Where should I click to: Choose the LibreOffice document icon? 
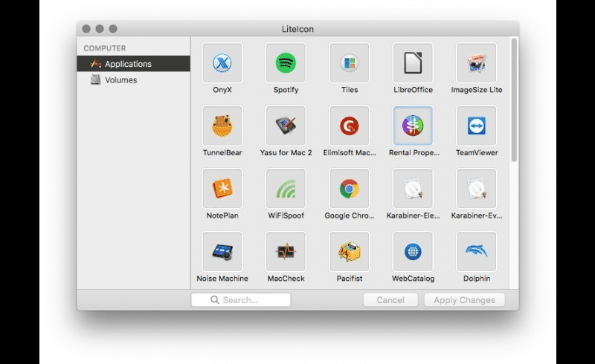pos(413,63)
